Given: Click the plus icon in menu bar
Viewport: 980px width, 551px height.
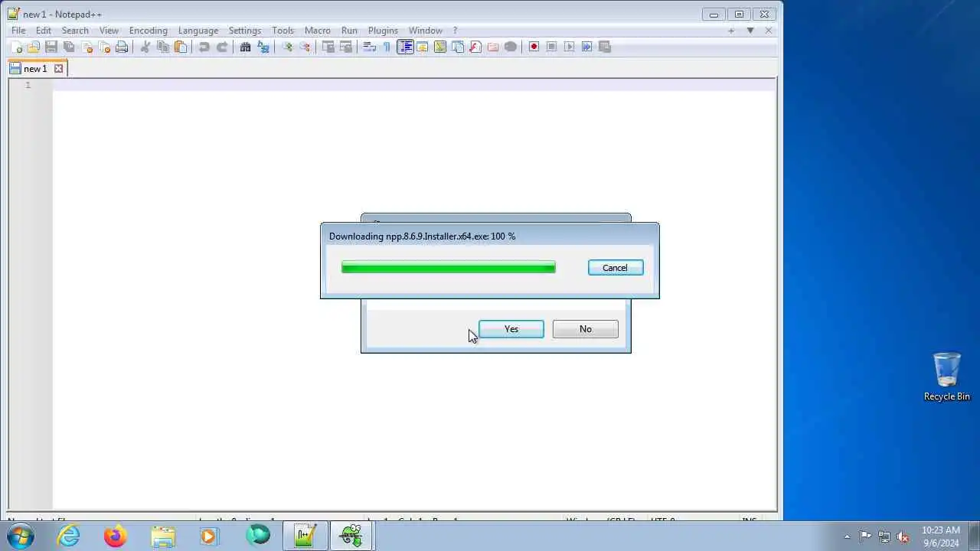Looking at the screenshot, I should (731, 31).
